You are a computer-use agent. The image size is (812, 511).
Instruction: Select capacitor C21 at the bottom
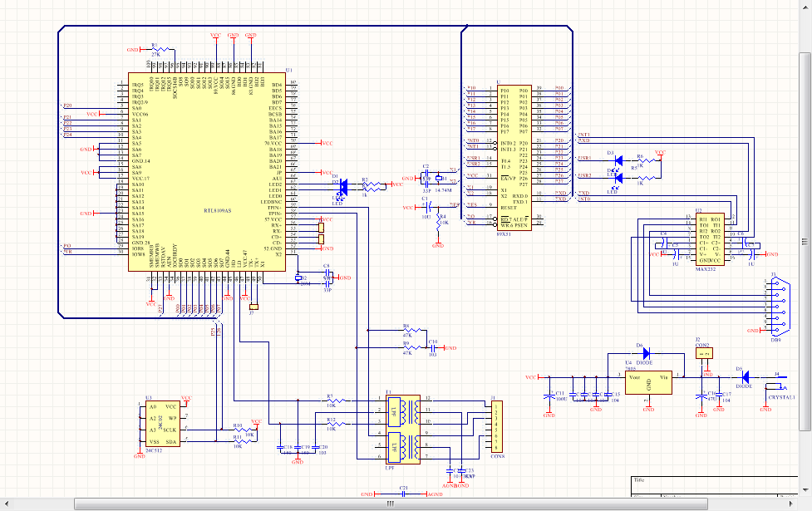(x=402, y=494)
